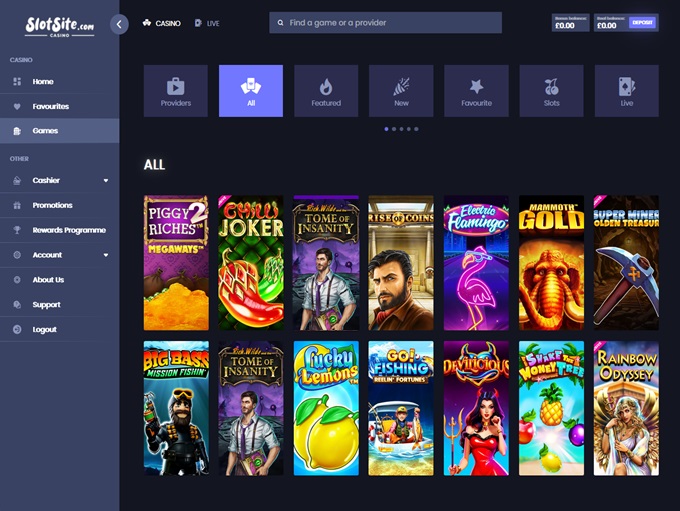Log out using sidebar Logout
The width and height of the screenshot is (680, 511).
click(44, 329)
